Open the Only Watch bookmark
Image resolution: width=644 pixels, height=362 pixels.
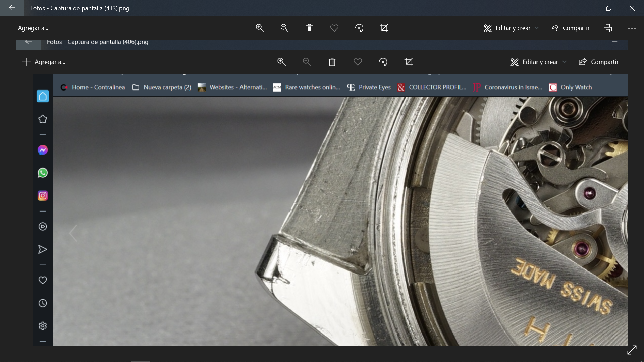coord(570,87)
